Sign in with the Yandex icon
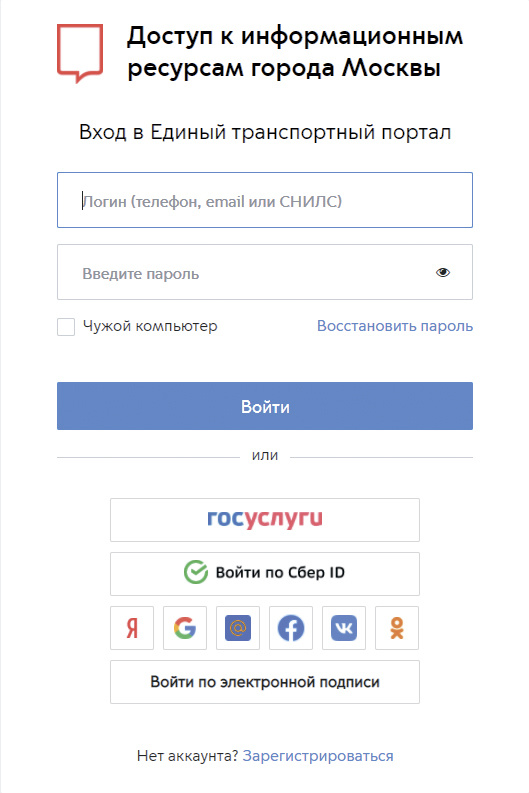Viewport: 529px width, 793px height. [x=132, y=628]
